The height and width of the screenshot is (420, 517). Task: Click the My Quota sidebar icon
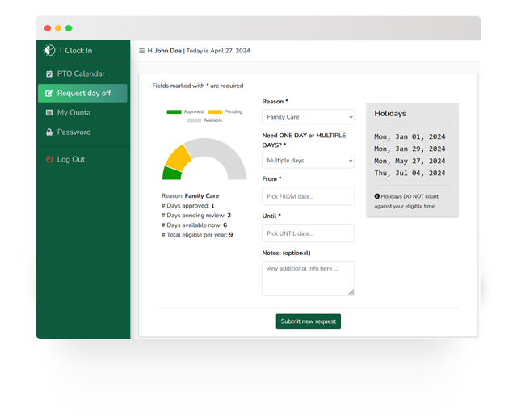pyautogui.click(x=49, y=113)
